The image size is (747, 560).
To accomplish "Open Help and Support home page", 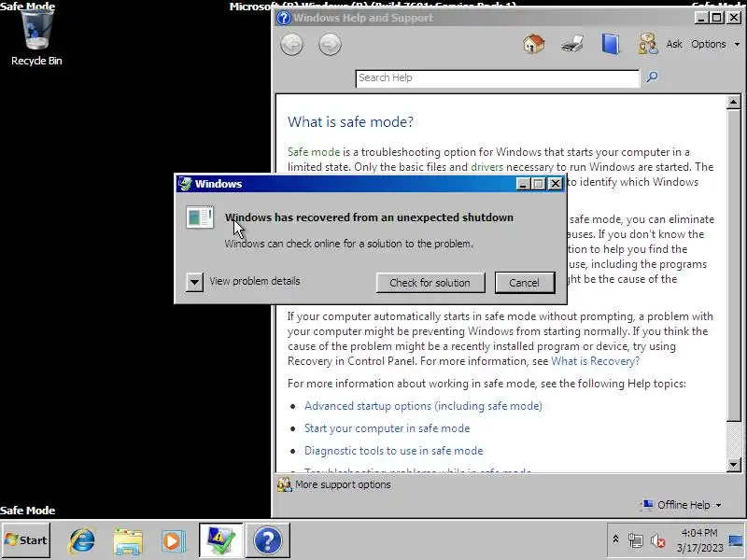I will click(x=533, y=44).
